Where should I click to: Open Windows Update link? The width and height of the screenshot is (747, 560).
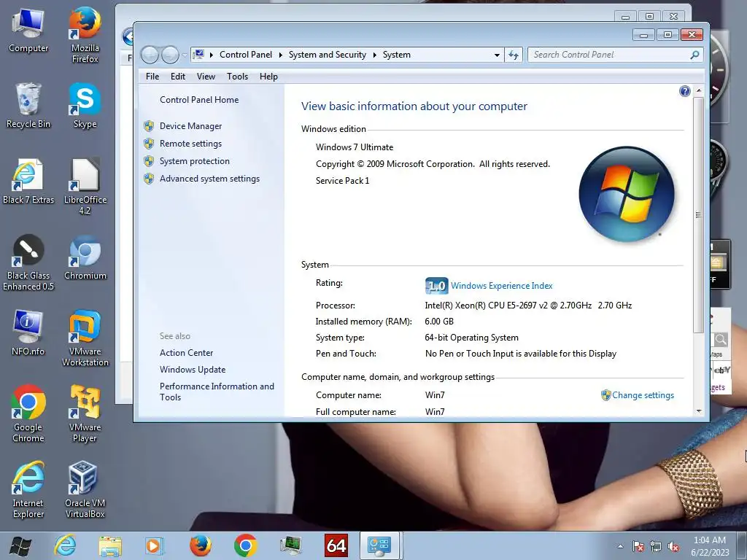point(193,370)
